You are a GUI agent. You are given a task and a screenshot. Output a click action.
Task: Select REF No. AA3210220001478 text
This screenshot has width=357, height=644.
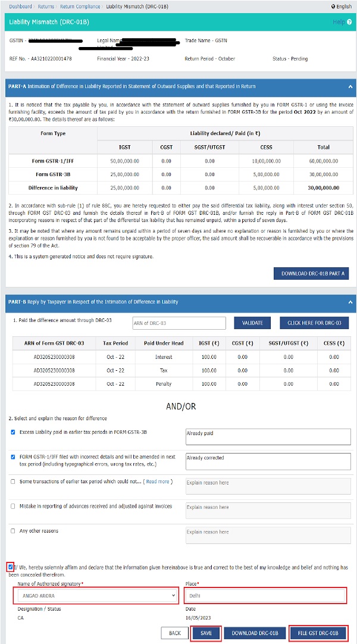click(40, 59)
